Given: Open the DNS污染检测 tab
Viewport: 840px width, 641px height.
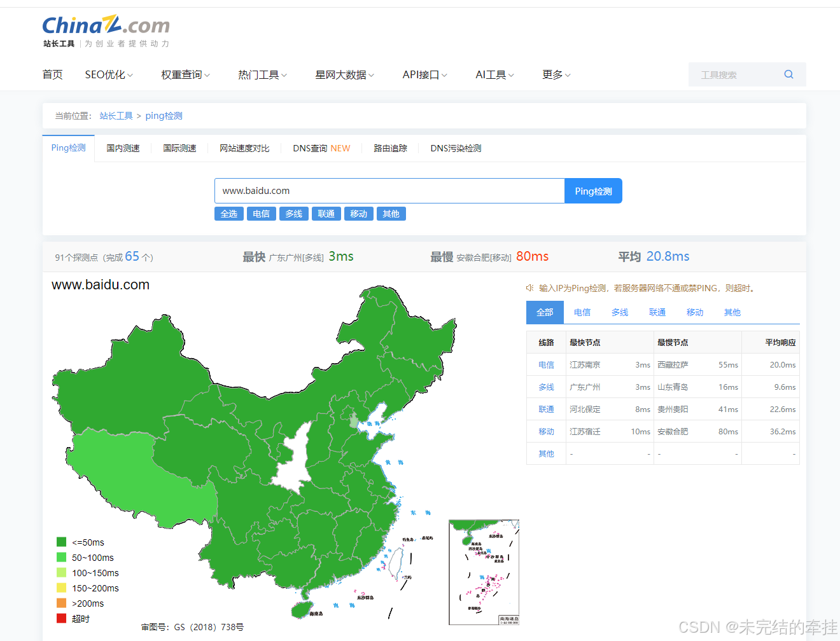Looking at the screenshot, I should coord(456,148).
